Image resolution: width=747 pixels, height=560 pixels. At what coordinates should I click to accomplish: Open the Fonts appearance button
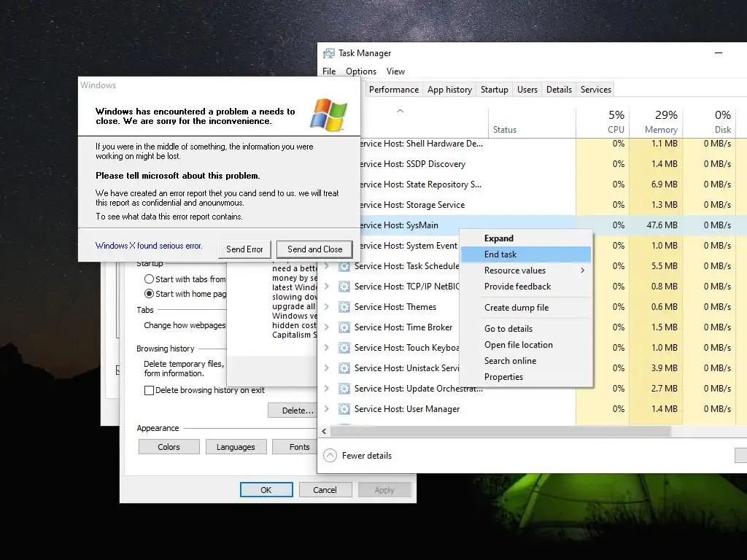click(x=295, y=447)
